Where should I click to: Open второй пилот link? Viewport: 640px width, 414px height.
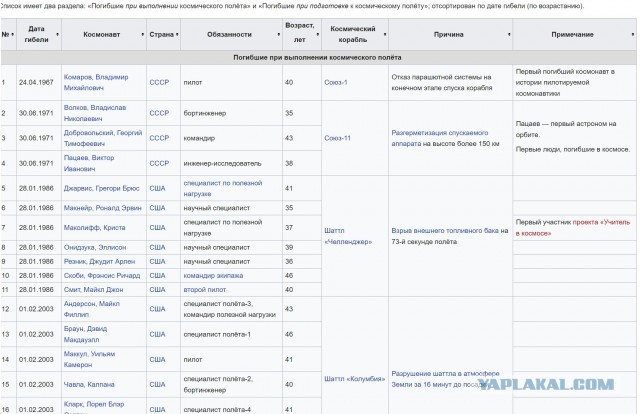click(204, 289)
